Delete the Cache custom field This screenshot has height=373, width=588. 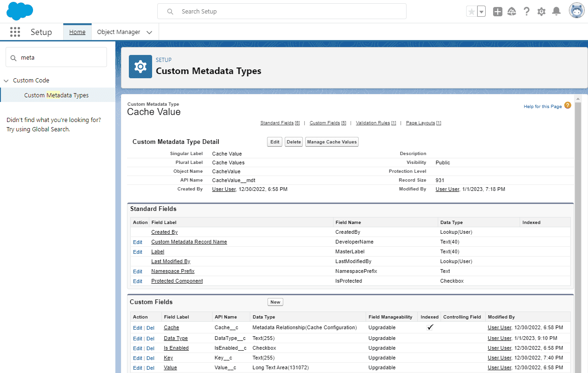pos(150,328)
